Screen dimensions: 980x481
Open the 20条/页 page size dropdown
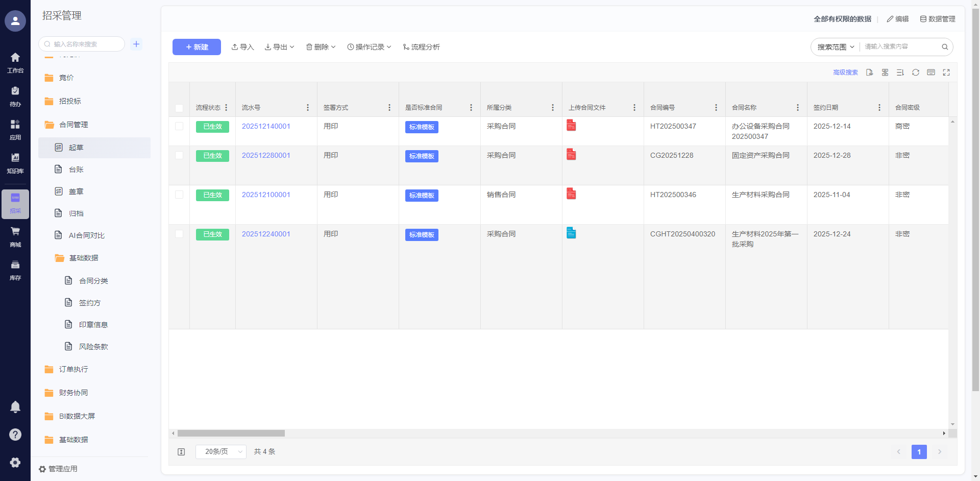coord(221,452)
